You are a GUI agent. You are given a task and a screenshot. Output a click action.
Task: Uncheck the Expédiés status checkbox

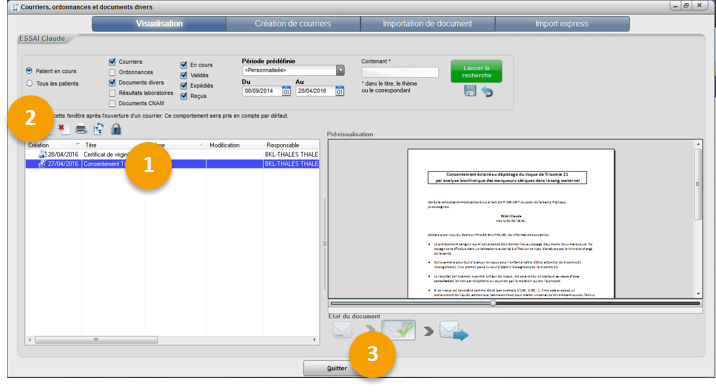[x=184, y=85]
